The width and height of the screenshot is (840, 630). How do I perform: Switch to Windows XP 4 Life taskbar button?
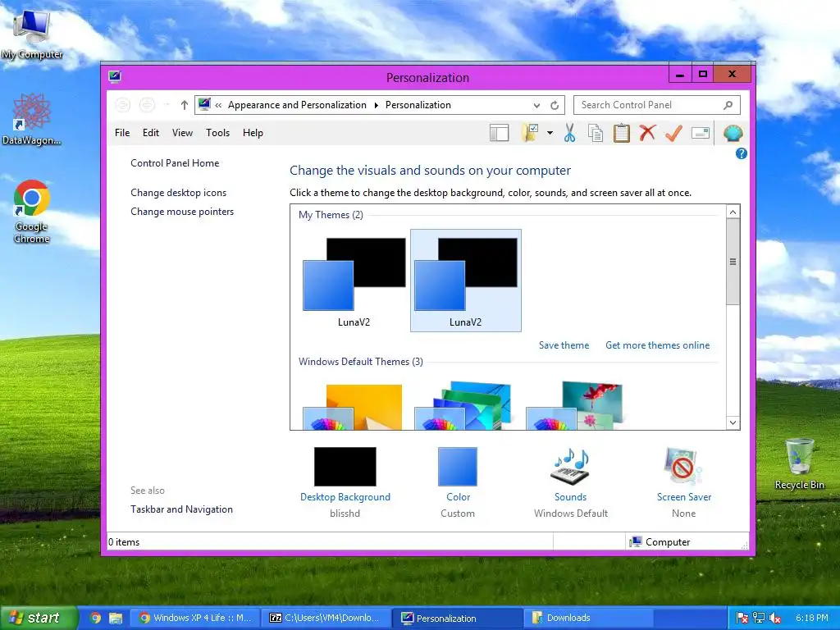pos(195,618)
